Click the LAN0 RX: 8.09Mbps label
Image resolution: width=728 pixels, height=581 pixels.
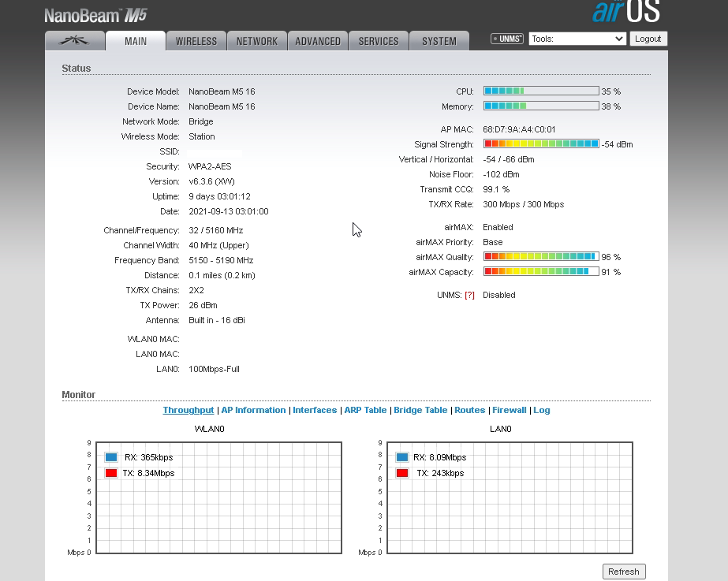click(439, 457)
